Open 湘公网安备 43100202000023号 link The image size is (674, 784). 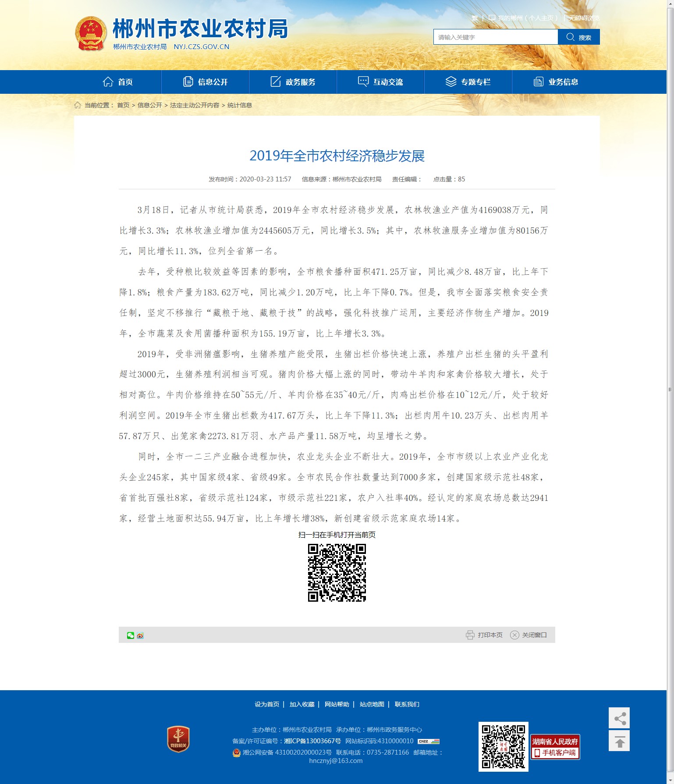[x=287, y=752]
